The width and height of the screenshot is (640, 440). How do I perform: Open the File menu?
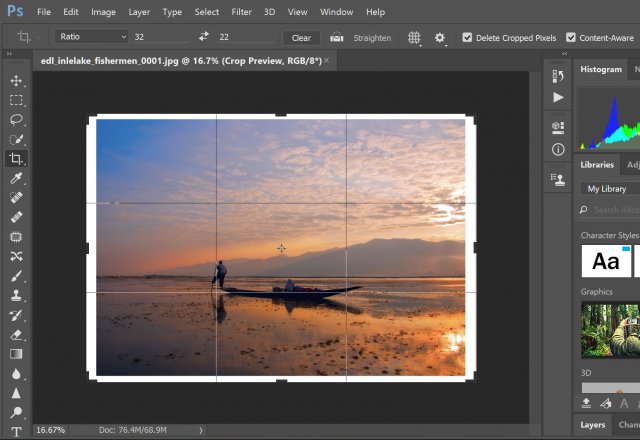[x=44, y=12]
